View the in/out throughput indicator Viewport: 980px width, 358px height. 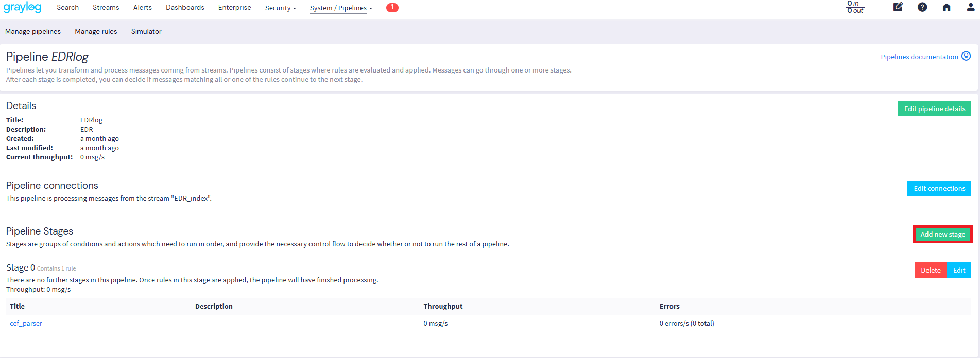tap(855, 7)
